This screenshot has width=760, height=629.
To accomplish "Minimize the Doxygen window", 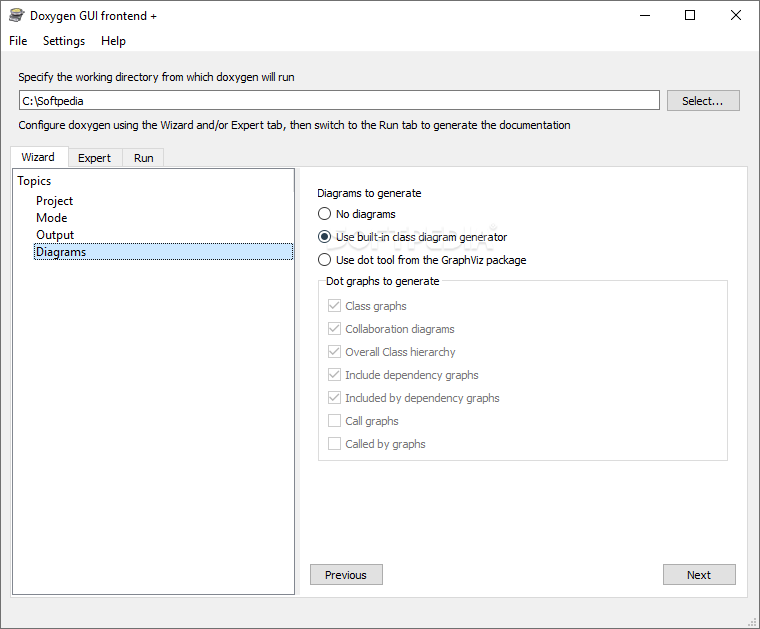I will point(645,16).
